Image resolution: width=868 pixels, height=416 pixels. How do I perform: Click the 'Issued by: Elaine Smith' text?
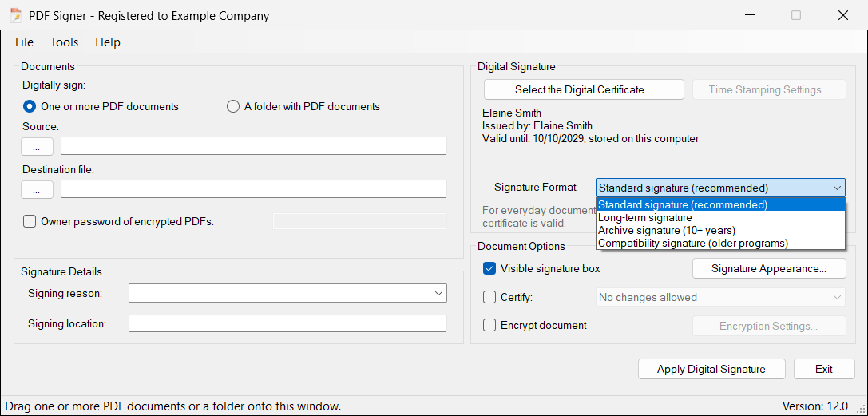(537, 125)
